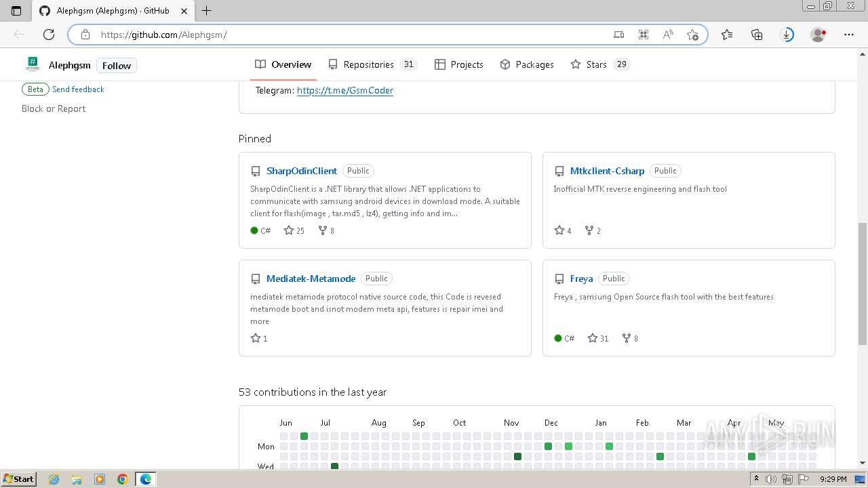The image size is (868, 488).
Task: Open Internet Explorer from the taskbar
Action: click(x=54, y=479)
